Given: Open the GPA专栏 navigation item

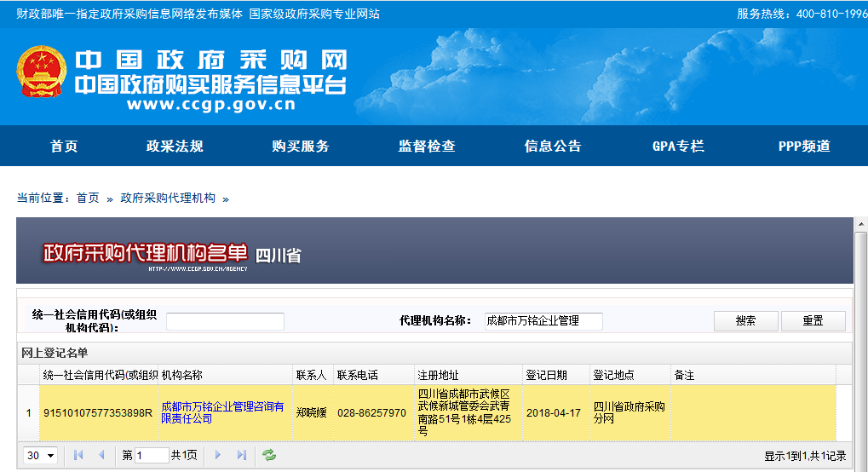Looking at the screenshot, I should [678, 147].
